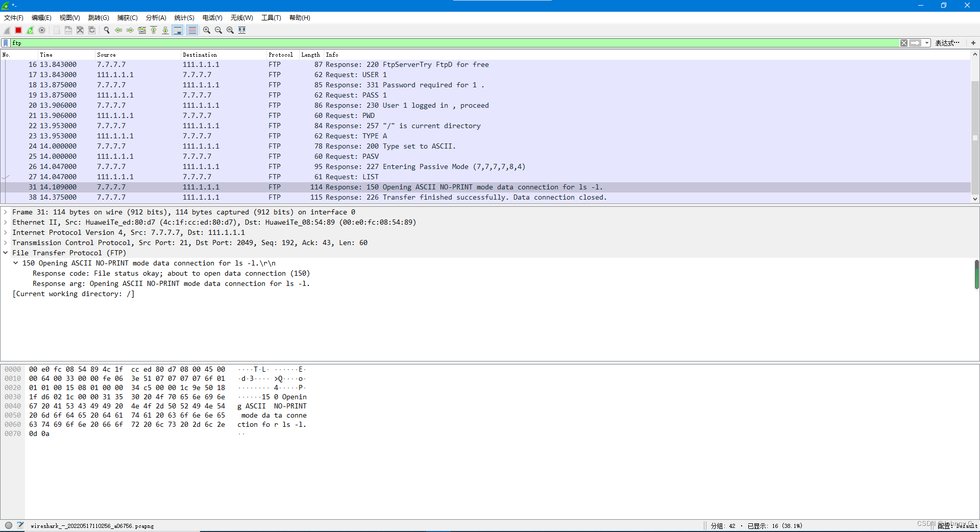Open the 工具(T) menu
This screenshot has width=980, height=532.
pos(272,18)
